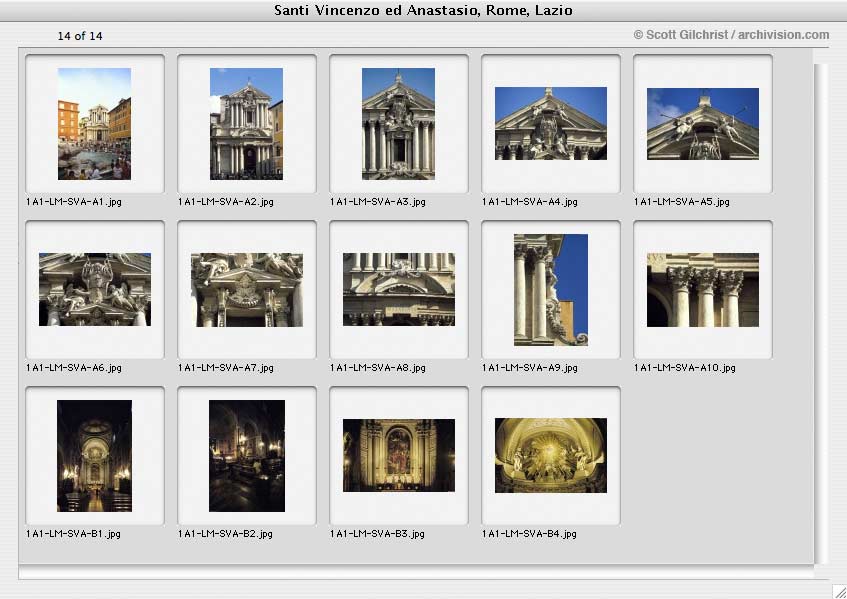The height and width of the screenshot is (599, 847).
Task: Select the altar painting thumbnail 1A1-LM-SVA-B3.jpg
Action: click(x=399, y=455)
